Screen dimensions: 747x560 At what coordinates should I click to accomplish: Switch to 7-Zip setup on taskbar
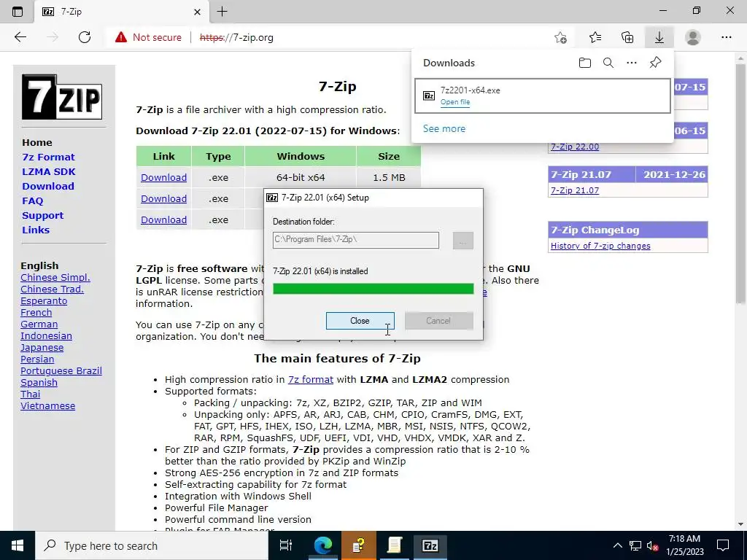430,545
